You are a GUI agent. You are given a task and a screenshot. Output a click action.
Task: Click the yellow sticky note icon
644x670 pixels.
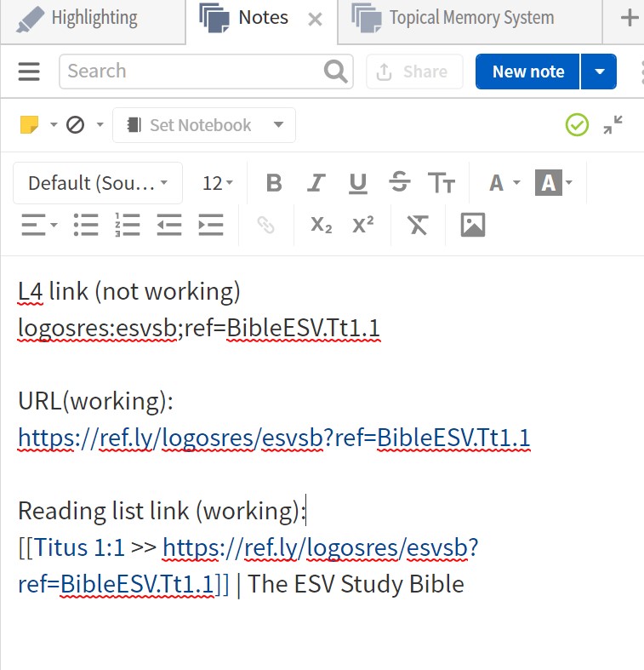pos(30,125)
